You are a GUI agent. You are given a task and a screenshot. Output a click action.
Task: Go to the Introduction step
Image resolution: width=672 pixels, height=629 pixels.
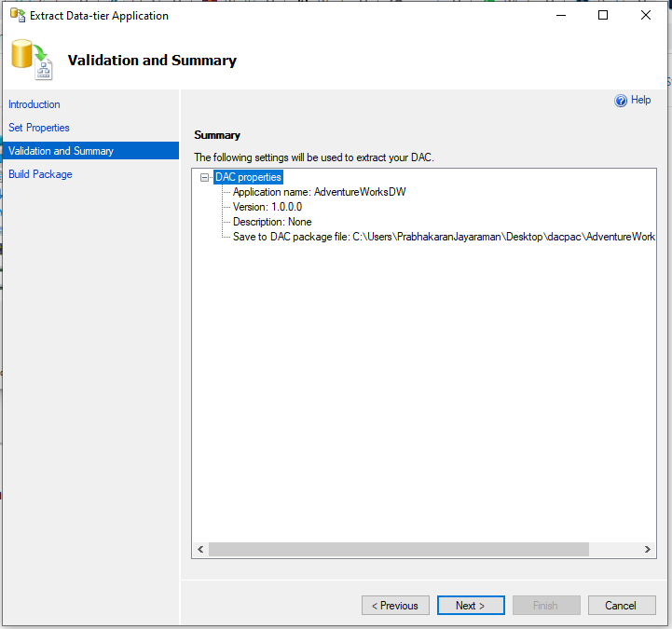pos(34,104)
